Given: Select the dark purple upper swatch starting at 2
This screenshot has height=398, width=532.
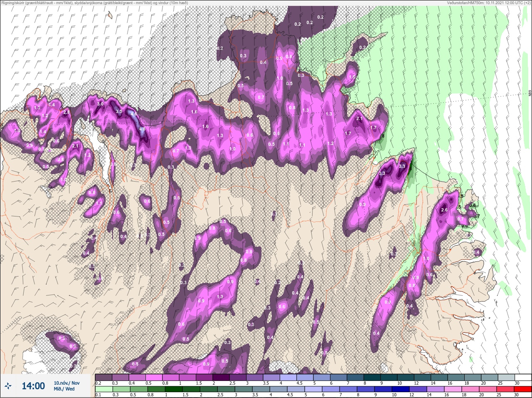Looking at the screenshot, I should [222, 377].
